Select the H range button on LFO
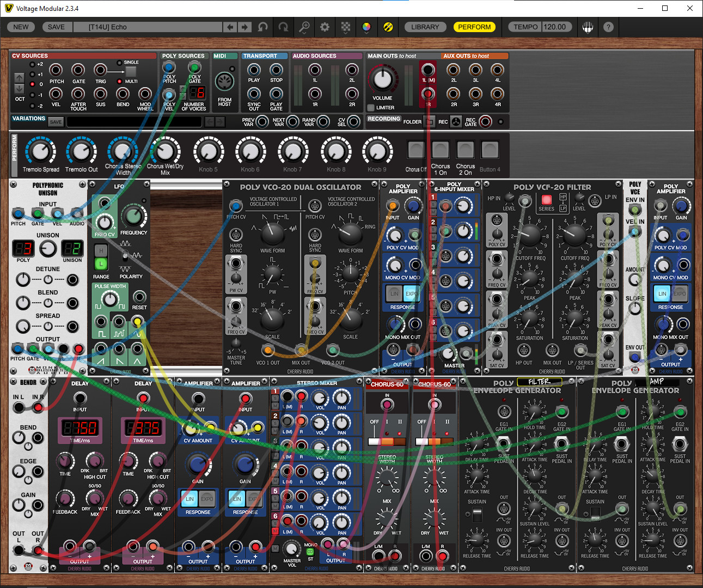703x588 pixels. click(x=101, y=251)
